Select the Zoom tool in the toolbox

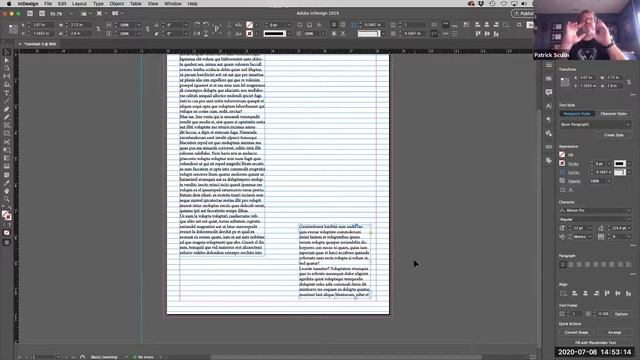pos(7,199)
